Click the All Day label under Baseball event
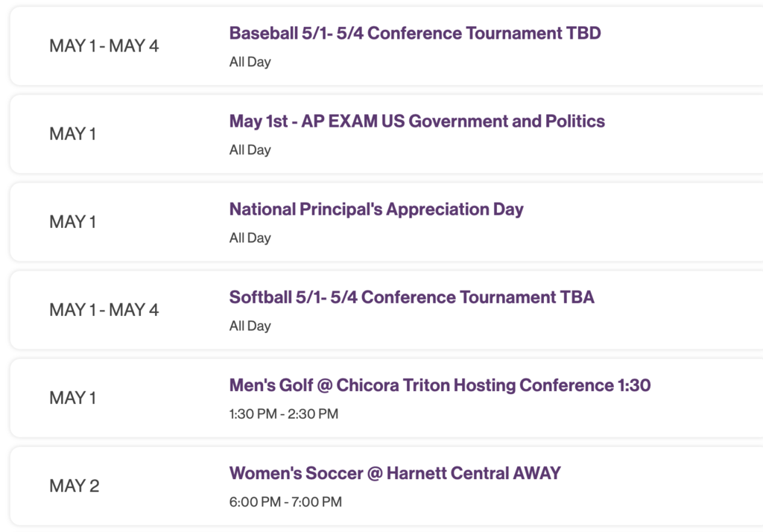Screen dimensions: 763x532 (x=250, y=62)
